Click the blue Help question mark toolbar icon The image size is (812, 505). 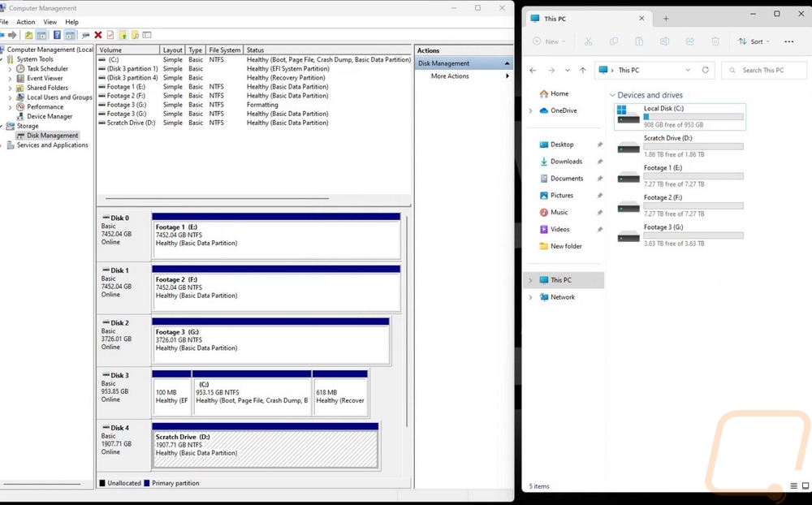point(57,35)
